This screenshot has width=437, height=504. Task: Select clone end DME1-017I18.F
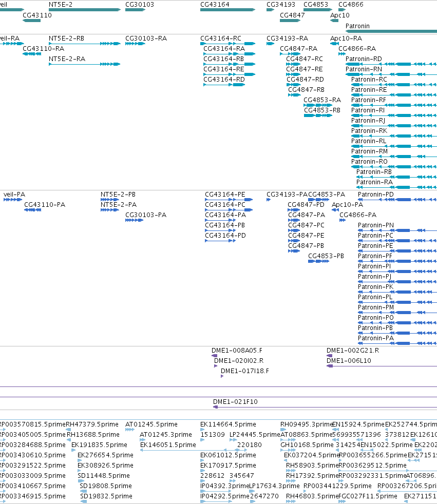(x=222, y=376)
